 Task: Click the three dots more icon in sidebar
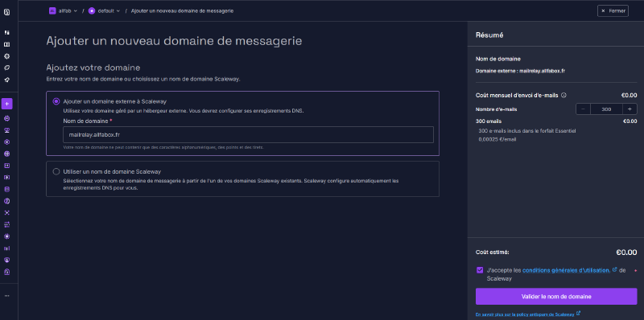6,295
